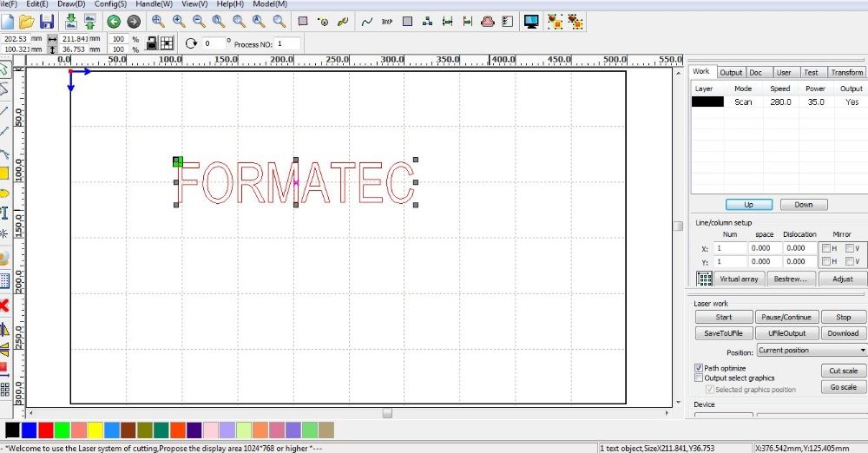Toggle X row Mirror H checkbox
Viewport: 868px width, 453px height.
point(826,248)
